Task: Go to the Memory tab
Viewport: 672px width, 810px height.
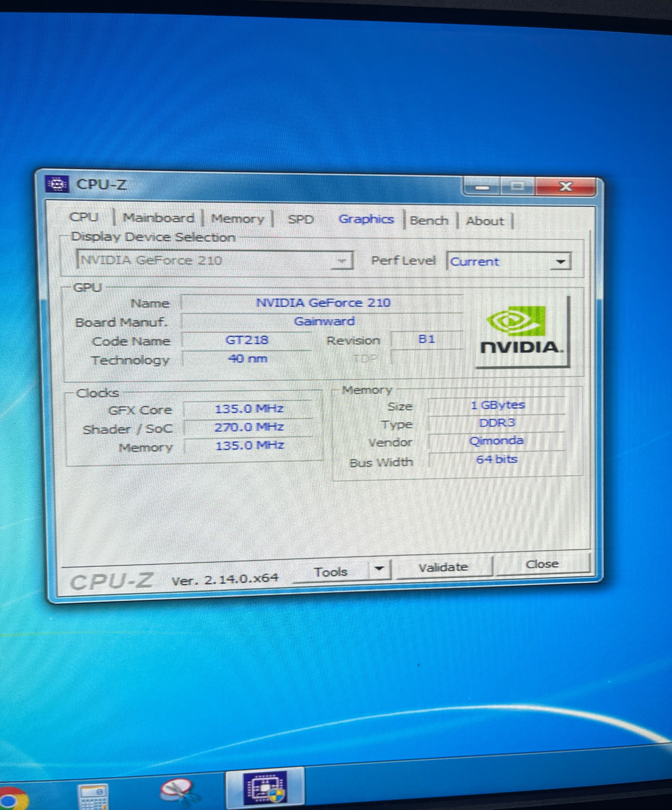Action: [x=238, y=219]
